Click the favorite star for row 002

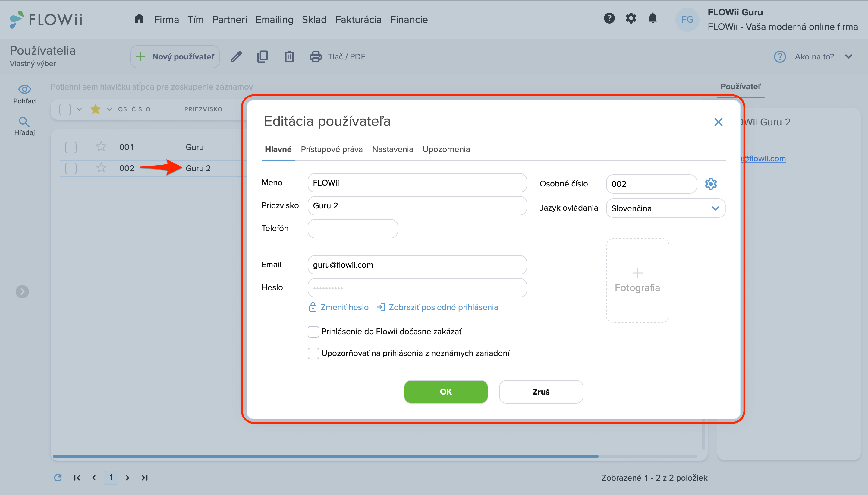pyautogui.click(x=101, y=168)
